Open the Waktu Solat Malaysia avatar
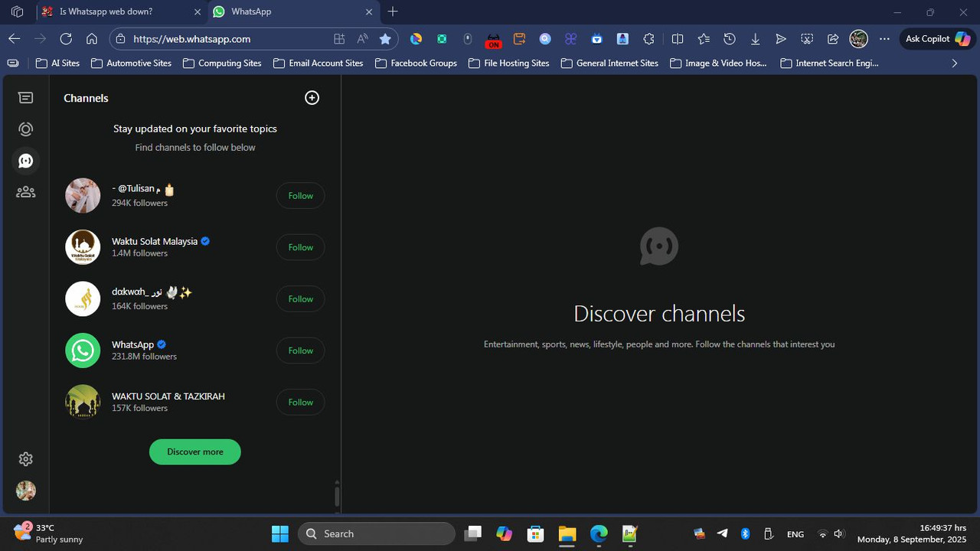The image size is (980, 551). click(x=83, y=247)
